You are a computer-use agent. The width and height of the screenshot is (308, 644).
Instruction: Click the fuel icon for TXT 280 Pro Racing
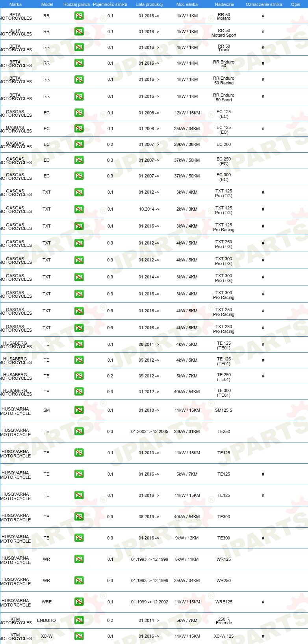tap(79, 328)
